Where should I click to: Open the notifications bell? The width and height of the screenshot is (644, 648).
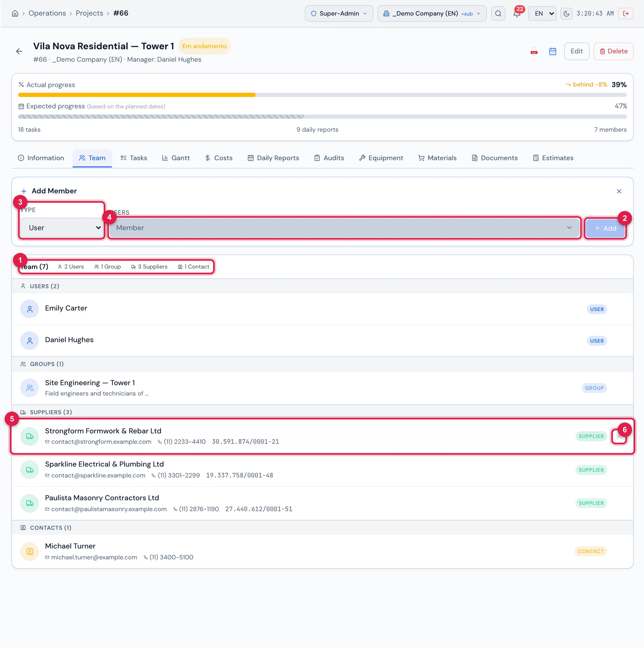pos(517,13)
